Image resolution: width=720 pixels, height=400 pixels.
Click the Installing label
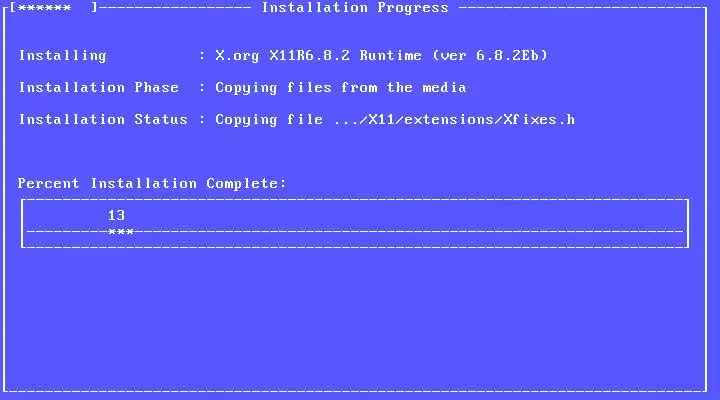pos(62,56)
